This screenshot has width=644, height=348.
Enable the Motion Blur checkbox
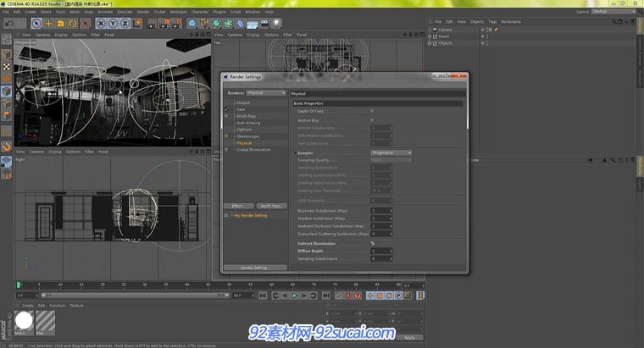[x=372, y=120]
